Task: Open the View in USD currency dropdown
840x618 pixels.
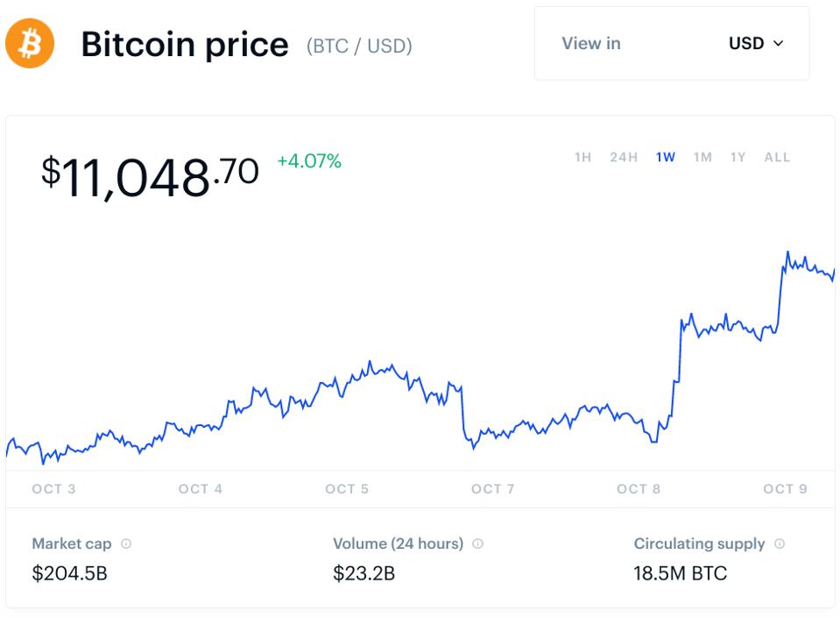Action: click(672, 44)
